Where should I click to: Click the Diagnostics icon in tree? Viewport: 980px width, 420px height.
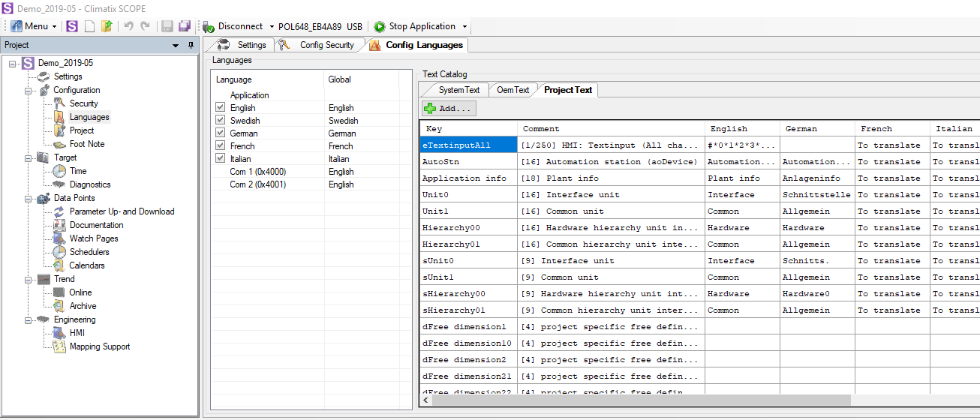[x=59, y=184]
